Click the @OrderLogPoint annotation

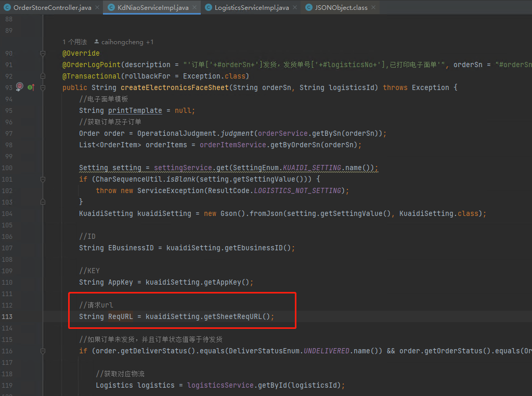point(92,65)
